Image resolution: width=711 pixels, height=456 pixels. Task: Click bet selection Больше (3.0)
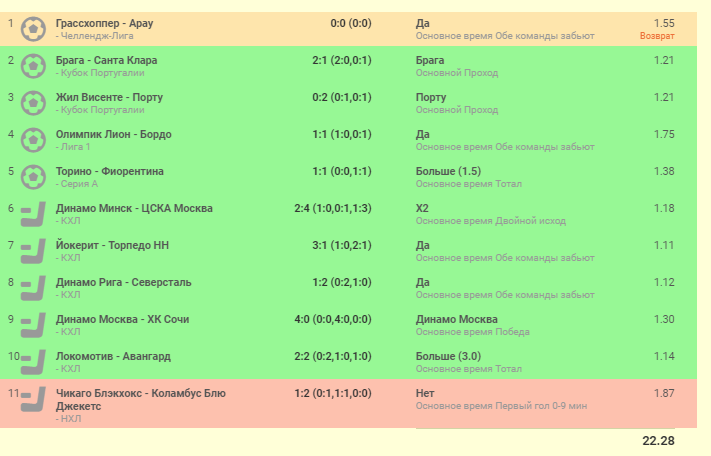[x=448, y=356]
